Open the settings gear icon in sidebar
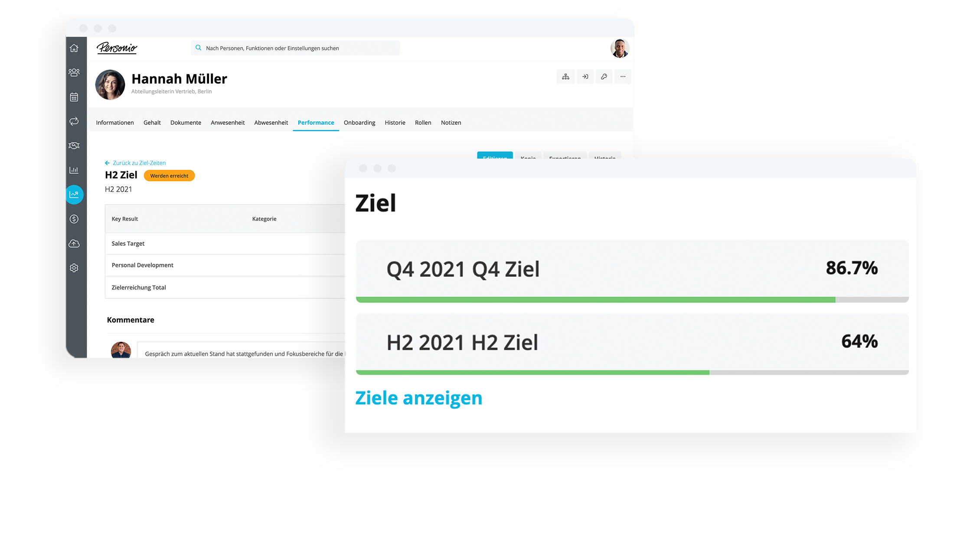980x546 pixels. [74, 268]
